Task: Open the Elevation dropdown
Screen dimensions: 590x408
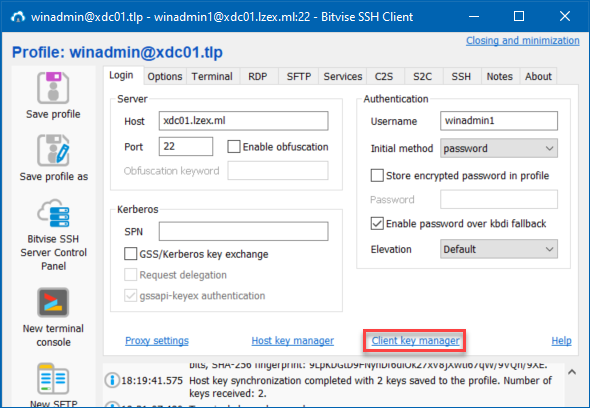Action: coord(499,249)
